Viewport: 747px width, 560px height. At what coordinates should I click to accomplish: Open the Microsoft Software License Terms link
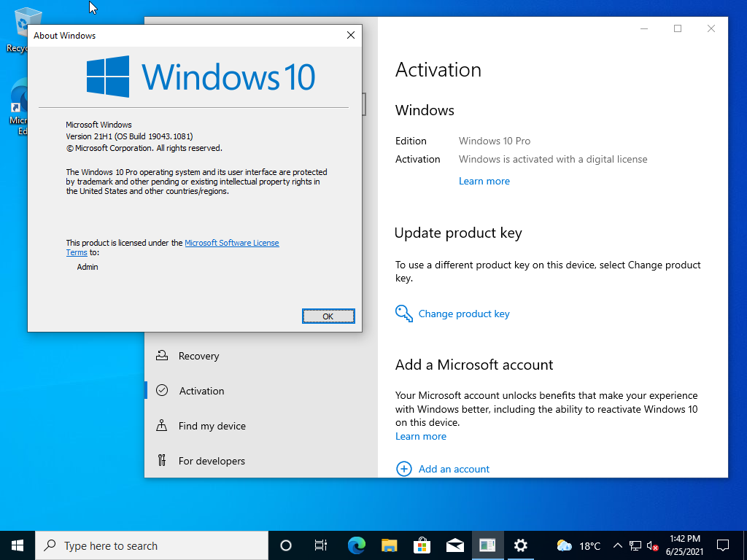pyautogui.click(x=231, y=243)
